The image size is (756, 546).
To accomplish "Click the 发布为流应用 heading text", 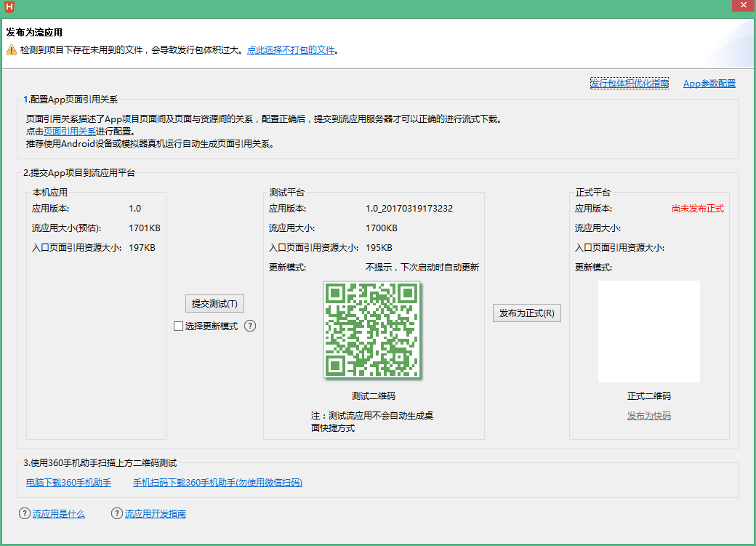I will click(x=34, y=32).
